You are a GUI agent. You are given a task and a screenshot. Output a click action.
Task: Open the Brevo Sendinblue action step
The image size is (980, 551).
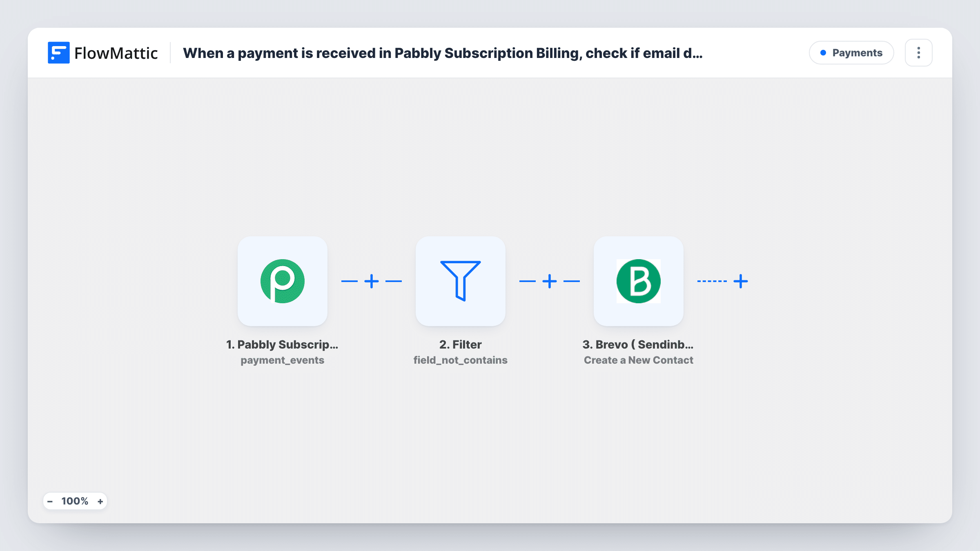coord(639,281)
